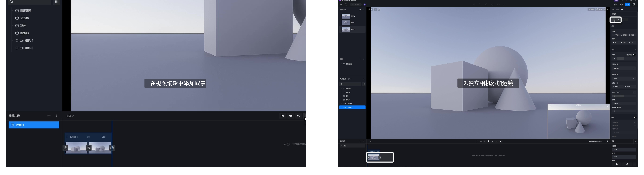The image size is (644, 175).
Task: Click the camera fullscreen frame icon under 相机 5
Action: click(x=626, y=19)
